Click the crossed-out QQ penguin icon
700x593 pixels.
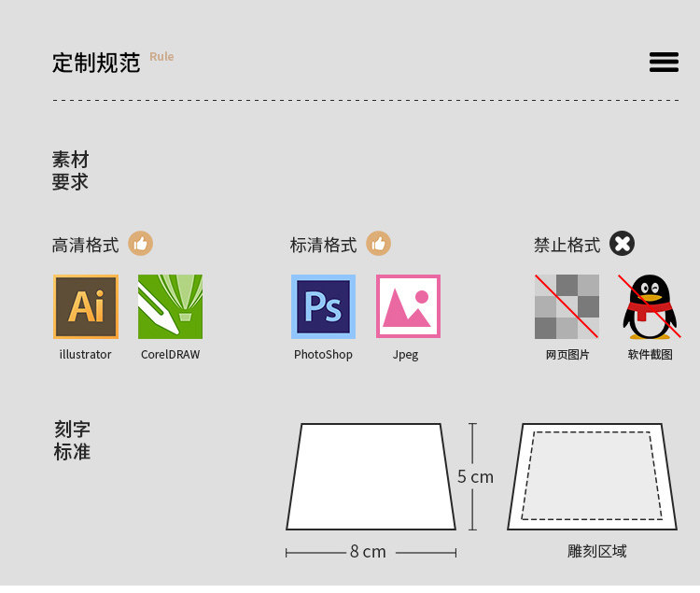[x=650, y=306]
